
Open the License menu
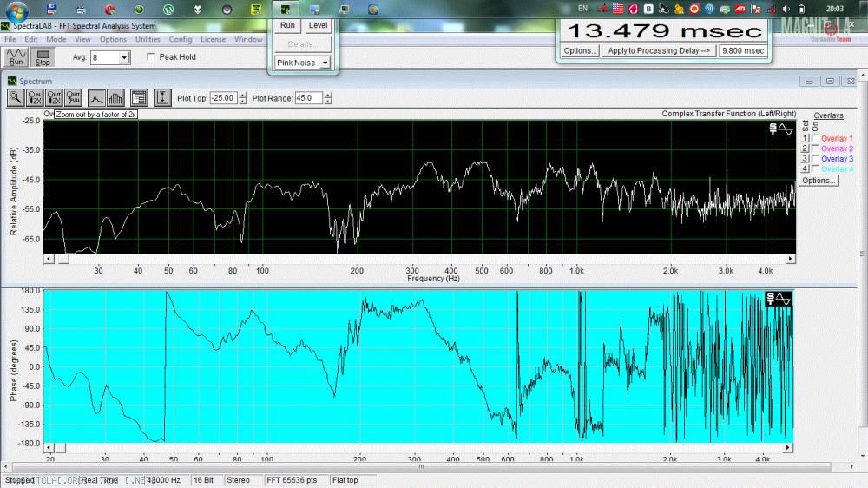coord(214,39)
